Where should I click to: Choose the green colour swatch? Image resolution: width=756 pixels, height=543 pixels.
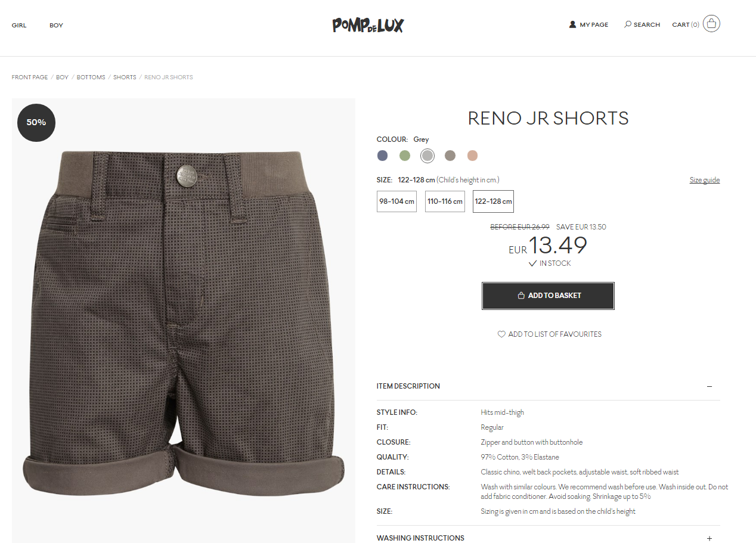405,156
